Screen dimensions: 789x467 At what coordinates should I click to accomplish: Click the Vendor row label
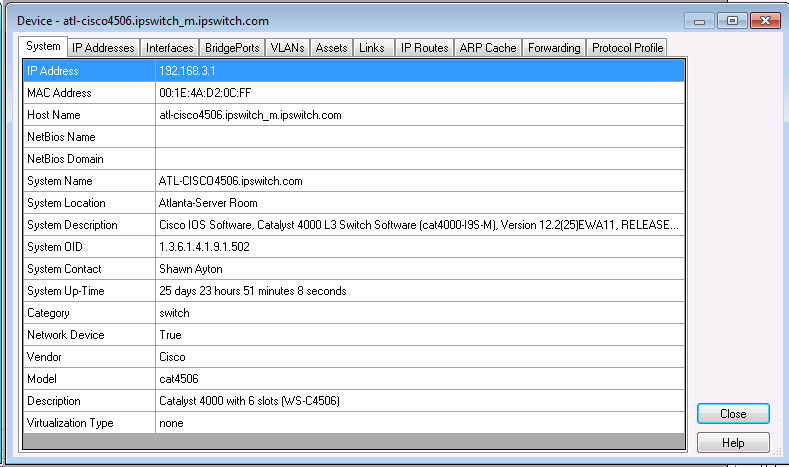coord(89,357)
